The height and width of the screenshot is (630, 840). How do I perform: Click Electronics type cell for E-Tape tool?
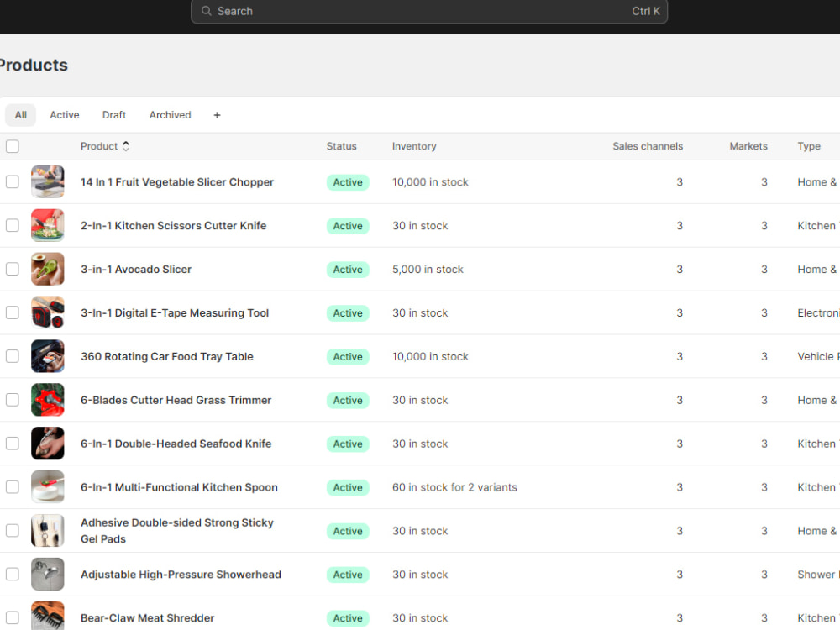coord(818,312)
